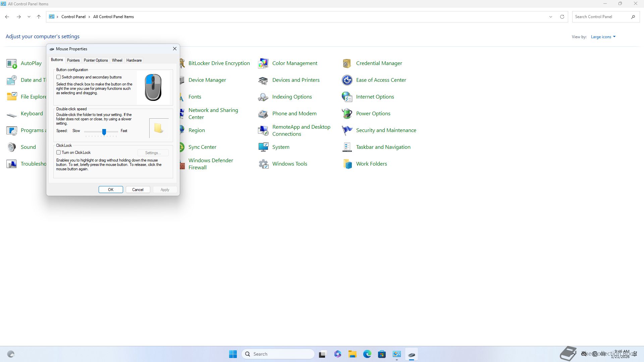Click the Credential Manager icon
This screenshot has height=362, width=644.
coord(347,63)
